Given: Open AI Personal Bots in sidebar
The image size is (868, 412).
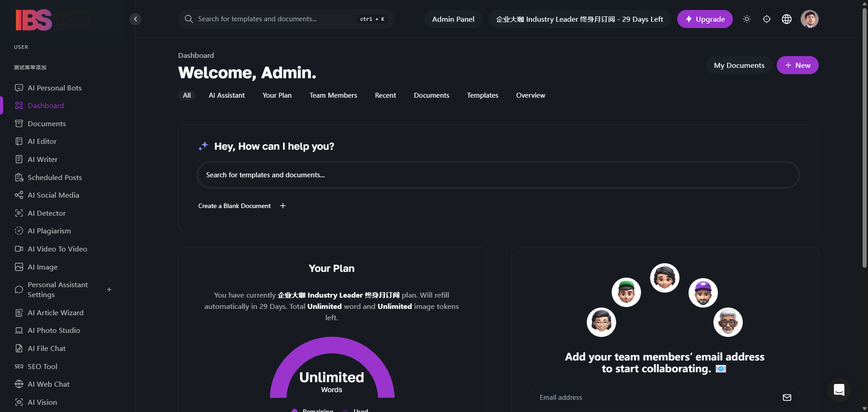Looking at the screenshot, I should pyautogui.click(x=54, y=88).
